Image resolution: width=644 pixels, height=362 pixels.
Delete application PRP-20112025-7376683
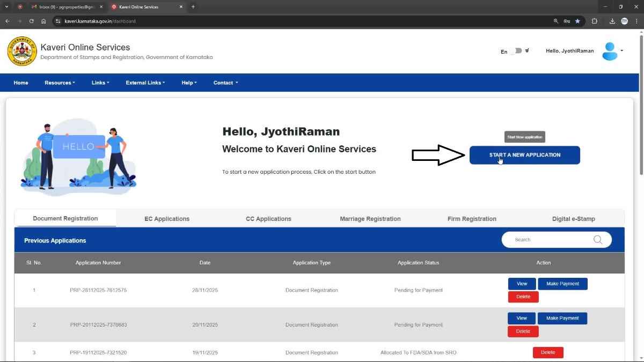pos(523,331)
